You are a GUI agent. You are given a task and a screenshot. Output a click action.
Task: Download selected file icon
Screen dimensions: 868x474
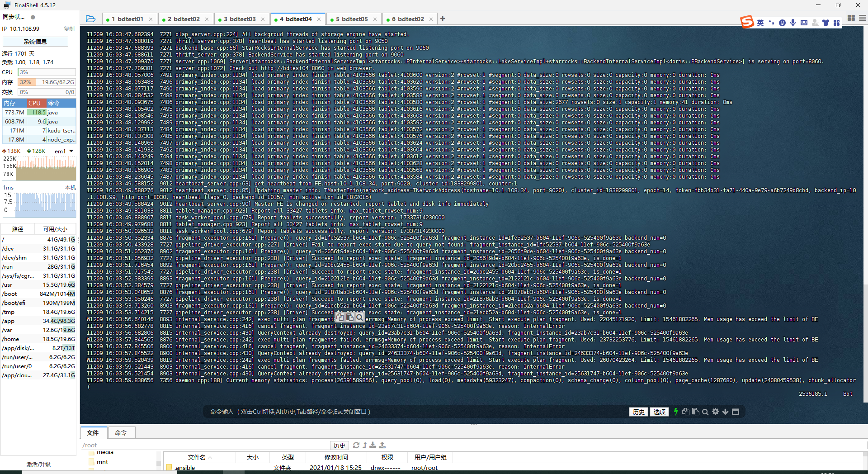pyautogui.click(x=373, y=445)
